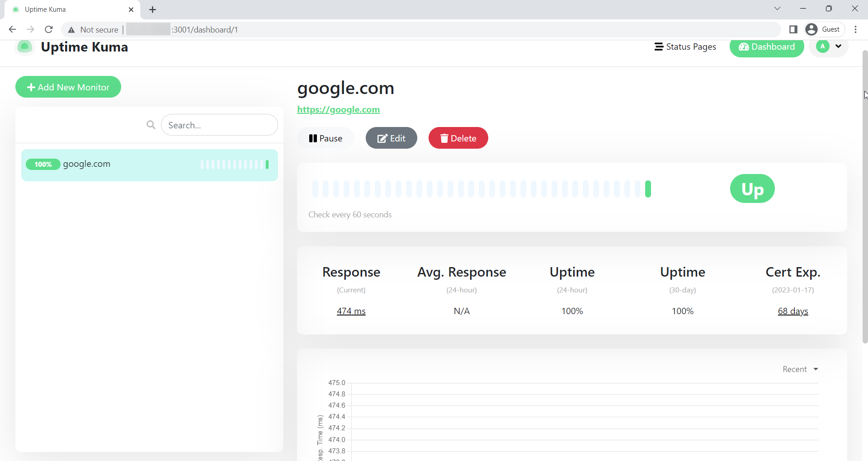Open a new browser tab
This screenshot has width=868, height=461.
point(153,9)
